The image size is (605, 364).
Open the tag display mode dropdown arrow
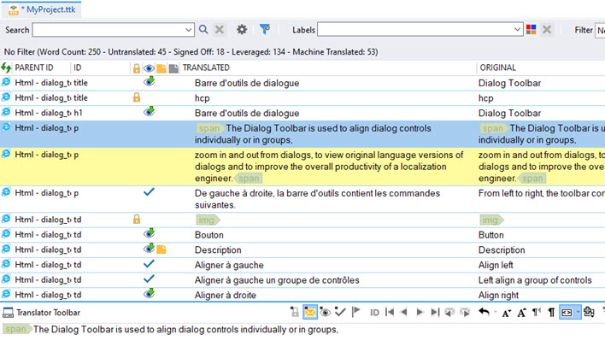click(578, 313)
